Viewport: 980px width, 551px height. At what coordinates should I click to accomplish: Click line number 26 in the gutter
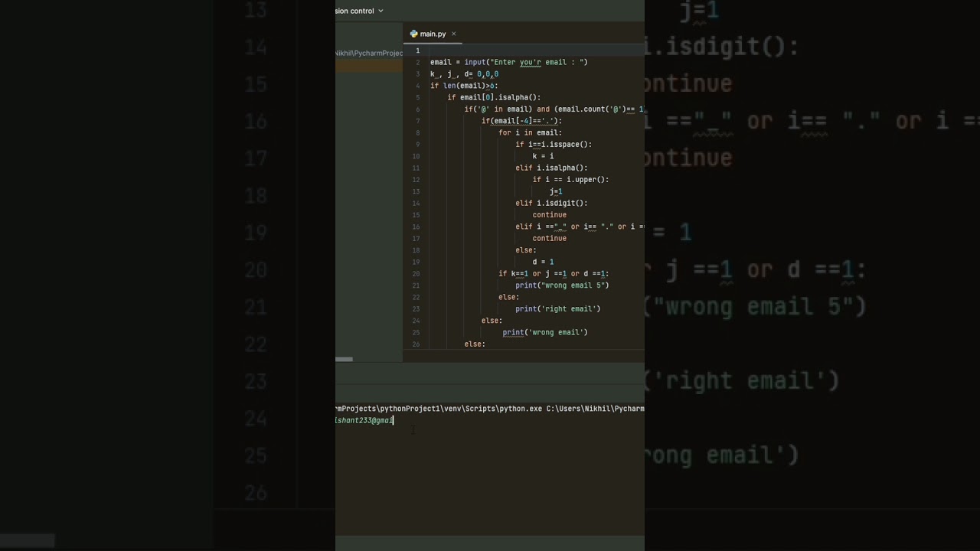point(416,344)
